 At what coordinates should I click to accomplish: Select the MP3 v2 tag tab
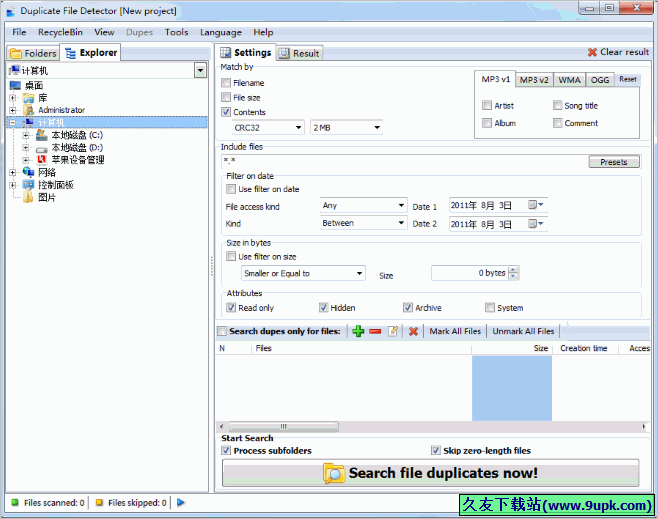pyautogui.click(x=534, y=80)
